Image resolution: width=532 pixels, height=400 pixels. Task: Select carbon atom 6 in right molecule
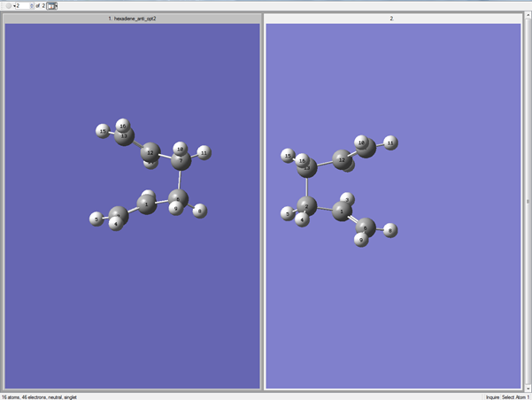(366, 228)
